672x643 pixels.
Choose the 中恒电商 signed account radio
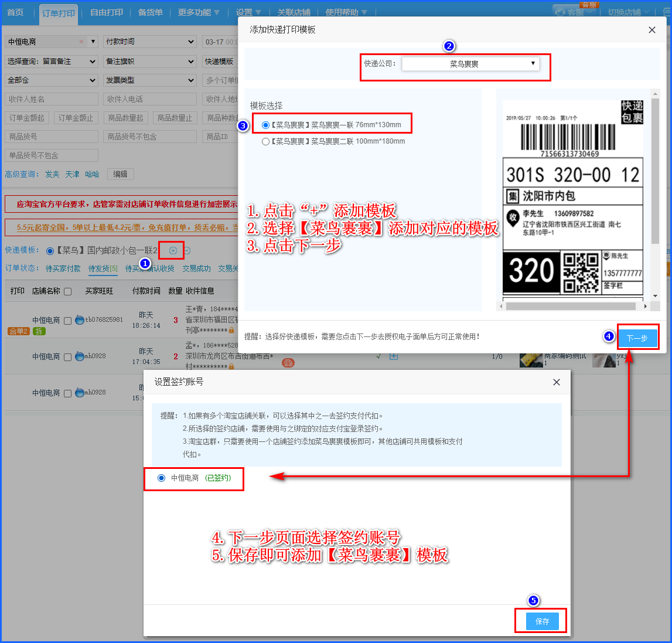162,478
